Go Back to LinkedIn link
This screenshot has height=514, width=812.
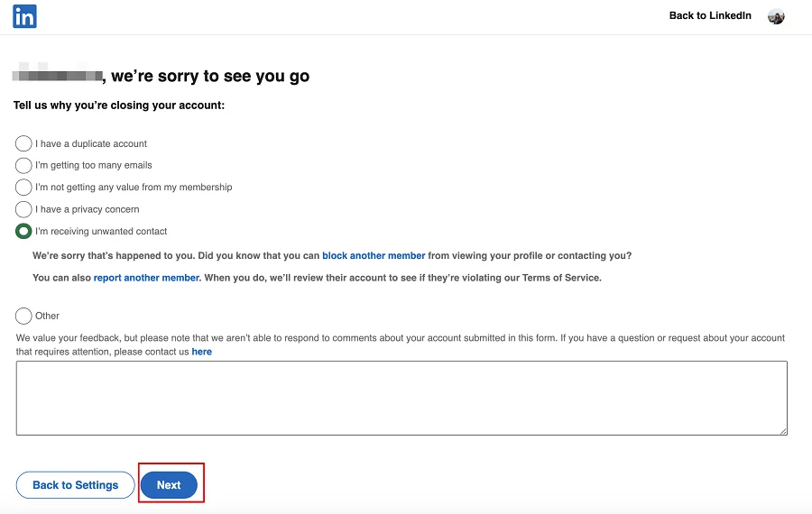(x=710, y=15)
